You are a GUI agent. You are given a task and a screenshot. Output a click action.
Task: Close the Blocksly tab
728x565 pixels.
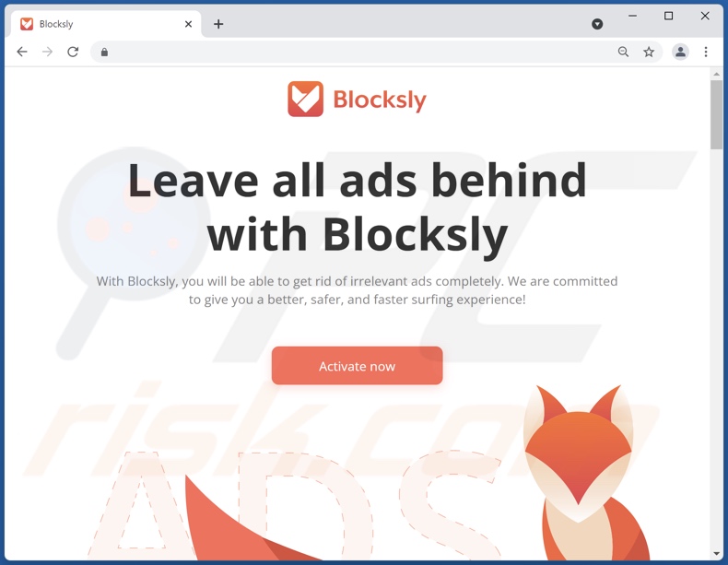coord(188,24)
